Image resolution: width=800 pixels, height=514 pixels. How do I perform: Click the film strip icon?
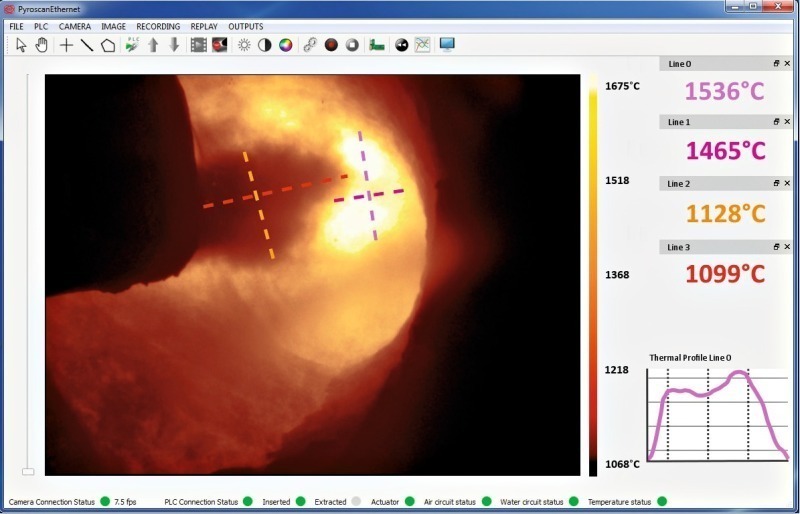click(x=198, y=45)
